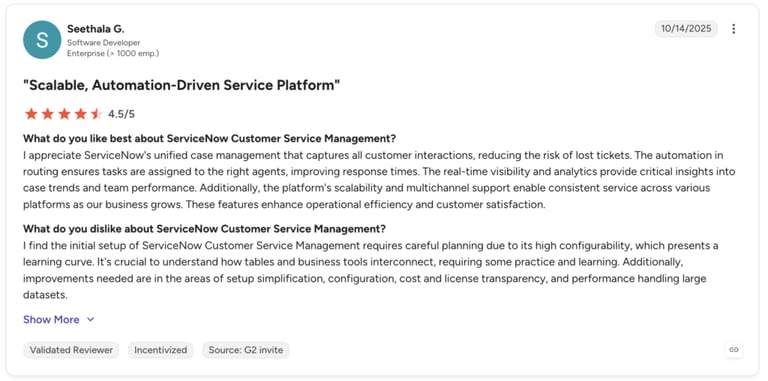This screenshot has height=381, width=768.
Task: Click the Incentivized tag
Action: click(161, 350)
